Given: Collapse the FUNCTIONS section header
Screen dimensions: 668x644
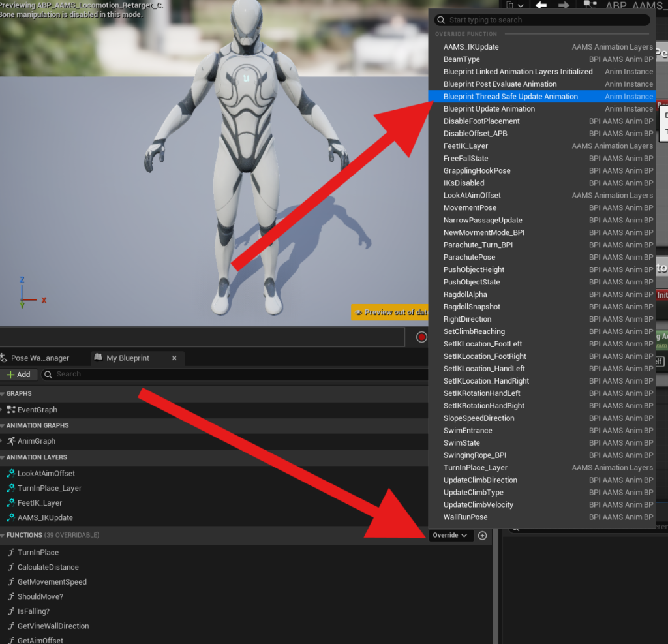Looking at the screenshot, I should (3, 536).
